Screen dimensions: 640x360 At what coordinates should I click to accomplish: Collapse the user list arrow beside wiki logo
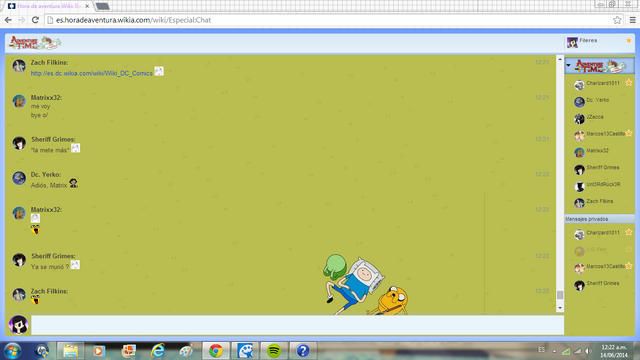tap(569, 65)
